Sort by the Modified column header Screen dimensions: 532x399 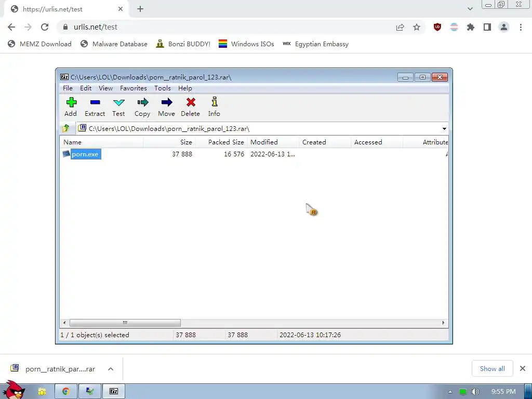[273, 142]
